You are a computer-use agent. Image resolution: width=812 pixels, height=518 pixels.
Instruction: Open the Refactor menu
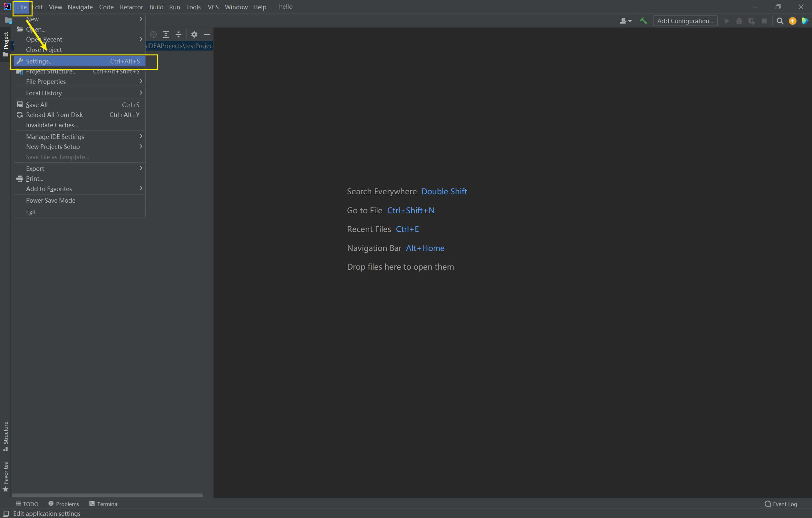131,7
